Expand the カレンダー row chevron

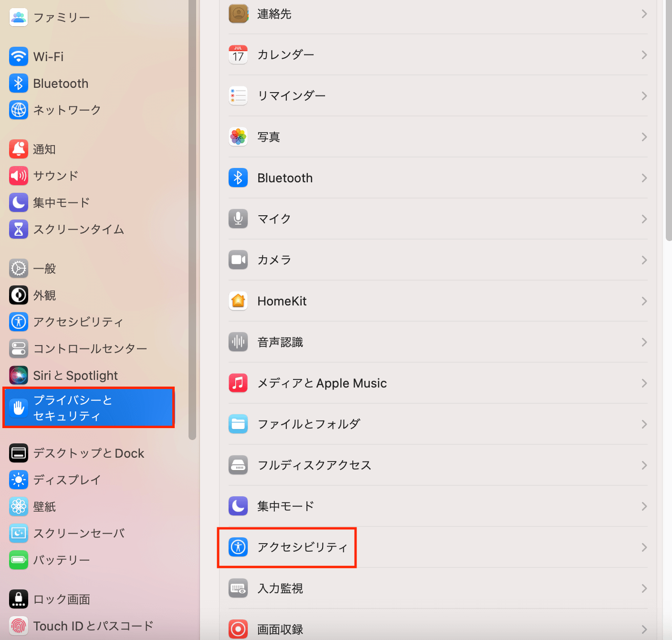click(x=644, y=55)
